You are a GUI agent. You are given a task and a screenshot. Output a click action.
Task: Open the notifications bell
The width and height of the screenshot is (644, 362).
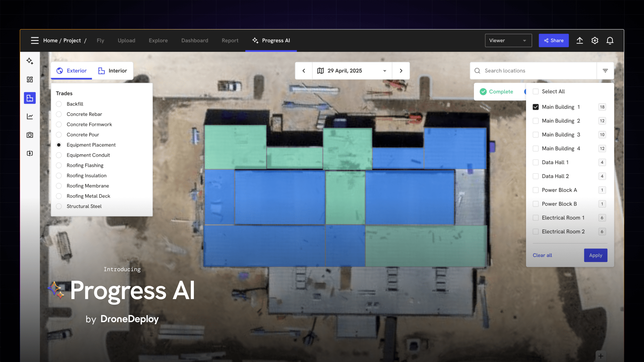(610, 41)
